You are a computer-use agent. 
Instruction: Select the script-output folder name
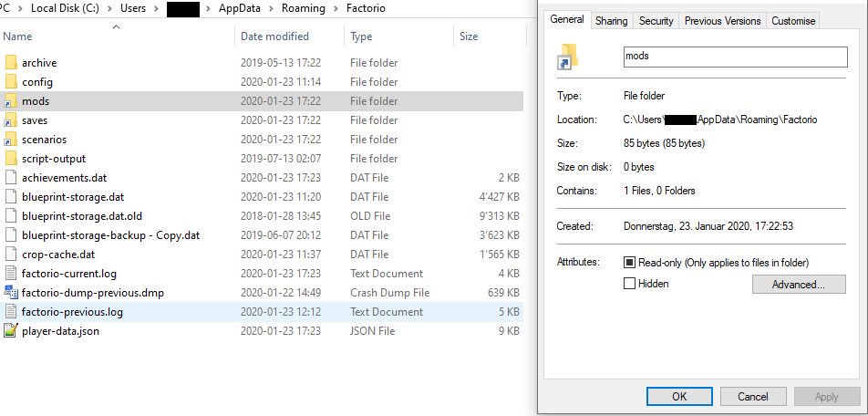pos(54,159)
